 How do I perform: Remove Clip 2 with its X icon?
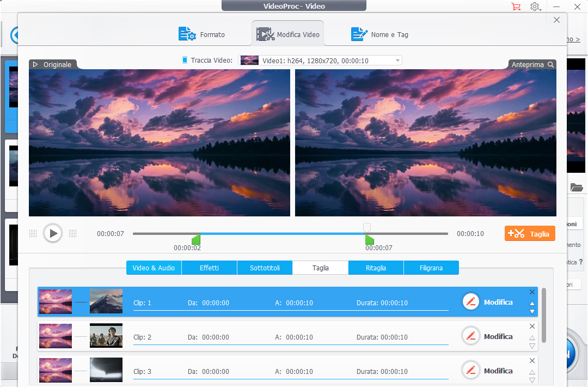point(532,326)
